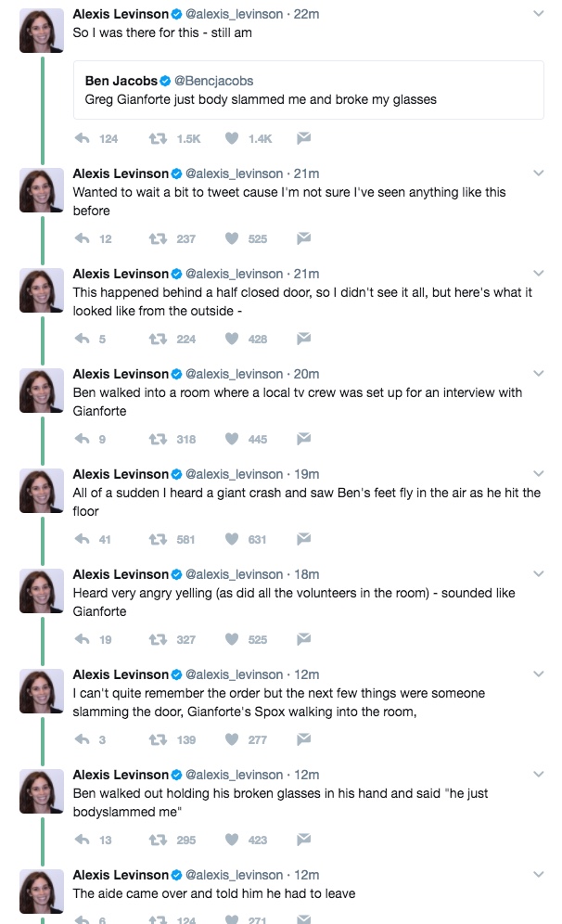Open the caret menu on the first tweet

pyautogui.click(x=539, y=13)
